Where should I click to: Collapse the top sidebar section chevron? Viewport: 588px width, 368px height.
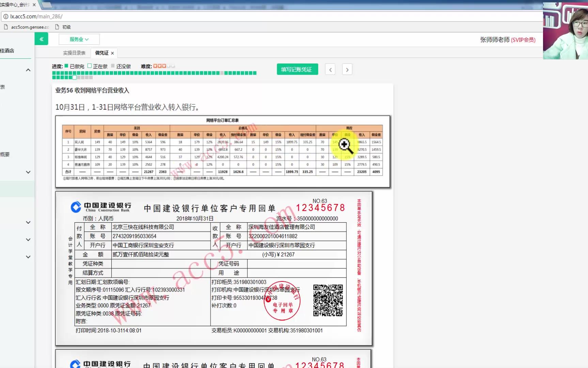tap(28, 70)
